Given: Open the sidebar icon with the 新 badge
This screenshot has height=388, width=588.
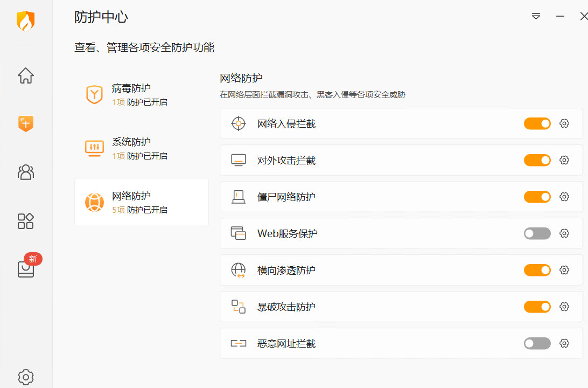Looking at the screenshot, I should click(x=26, y=269).
